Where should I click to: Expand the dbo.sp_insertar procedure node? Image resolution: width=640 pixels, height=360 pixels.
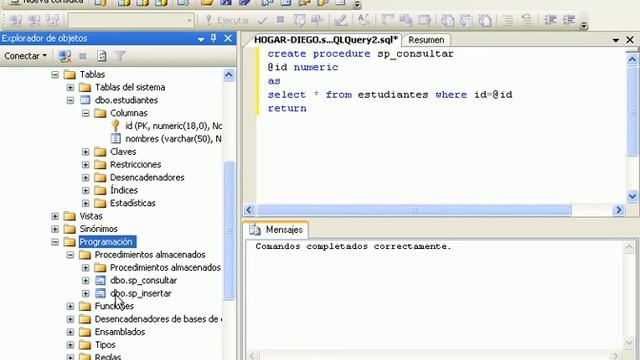85,293
